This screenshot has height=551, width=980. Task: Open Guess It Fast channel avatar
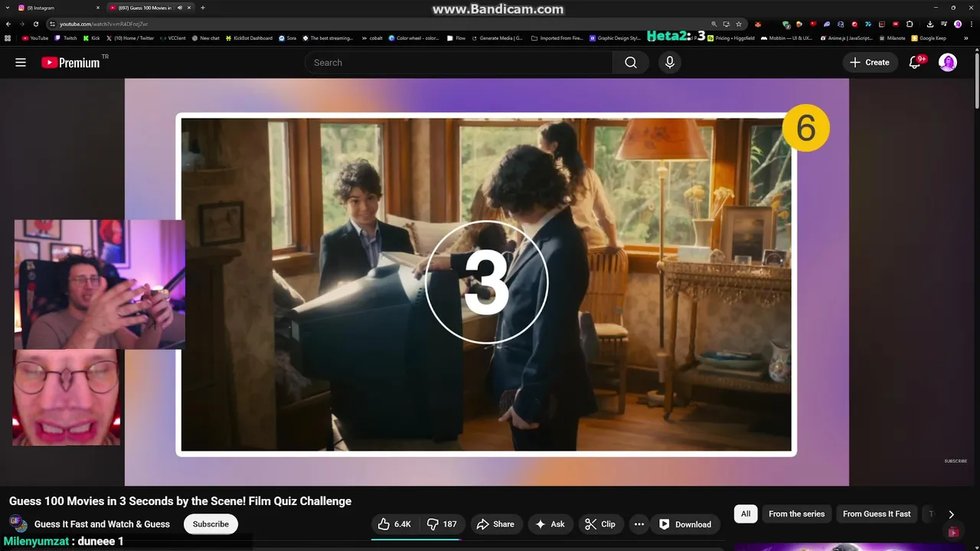point(18,523)
